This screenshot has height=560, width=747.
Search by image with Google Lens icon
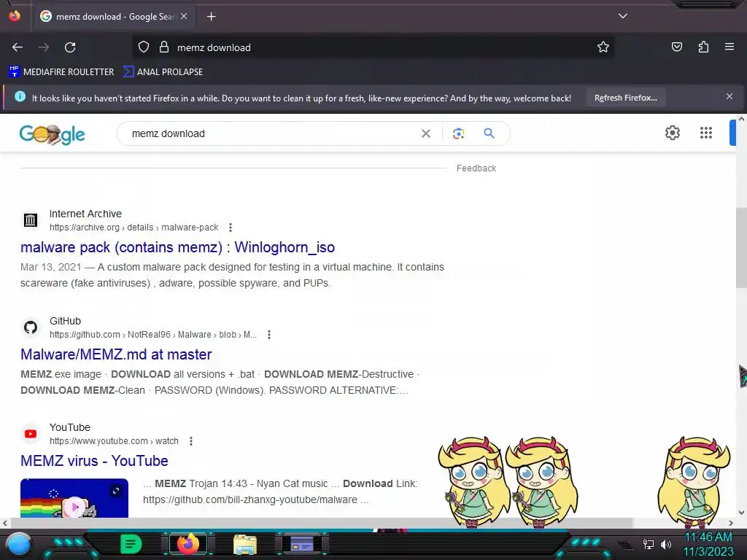pos(458,134)
